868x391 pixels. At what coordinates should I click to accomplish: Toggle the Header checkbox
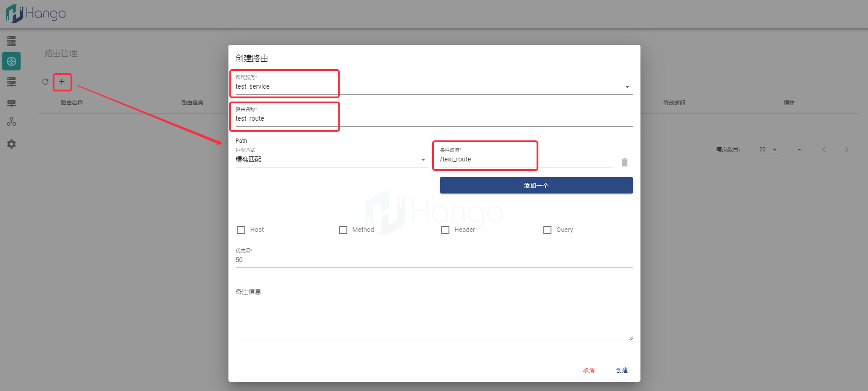point(445,230)
